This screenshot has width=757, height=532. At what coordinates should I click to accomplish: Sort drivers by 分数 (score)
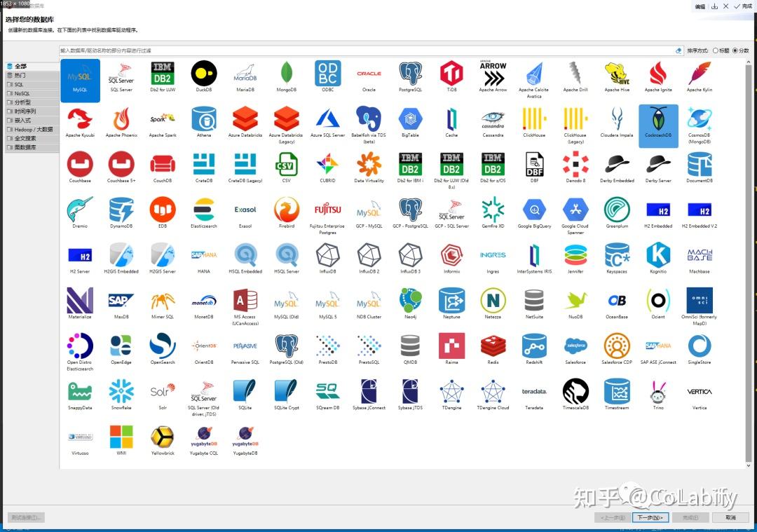pyautogui.click(x=741, y=50)
